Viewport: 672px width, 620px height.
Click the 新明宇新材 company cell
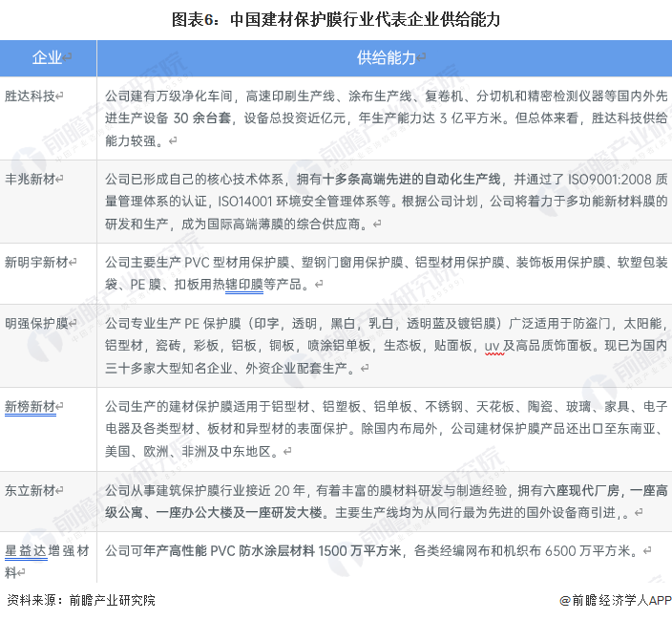[48, 273]
